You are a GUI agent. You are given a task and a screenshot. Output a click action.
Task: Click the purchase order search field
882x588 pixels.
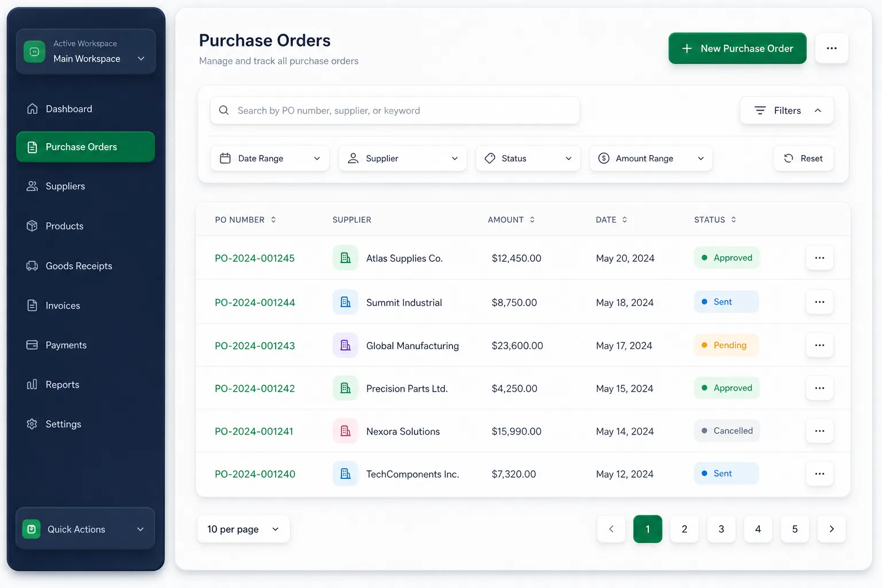pos(395,110)
